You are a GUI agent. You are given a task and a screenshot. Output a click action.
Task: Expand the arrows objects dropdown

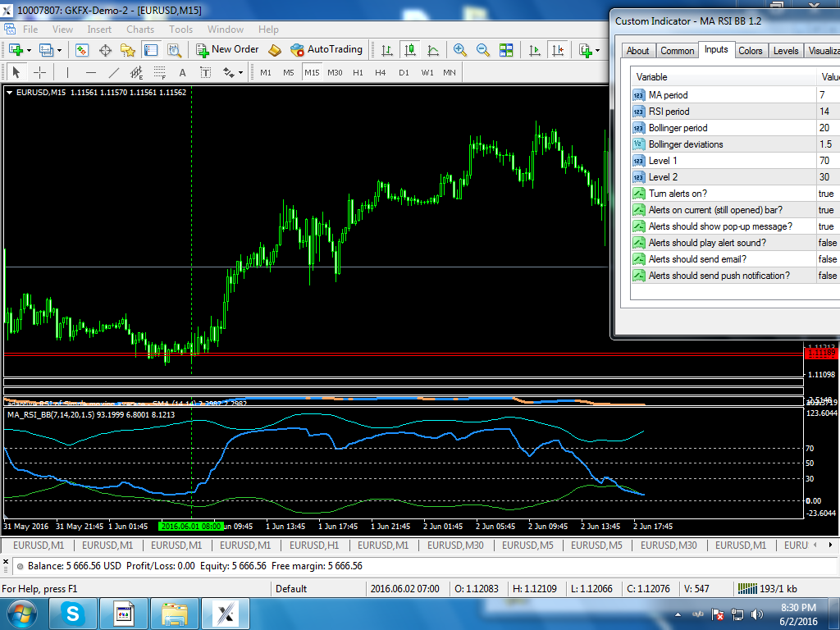240,72
